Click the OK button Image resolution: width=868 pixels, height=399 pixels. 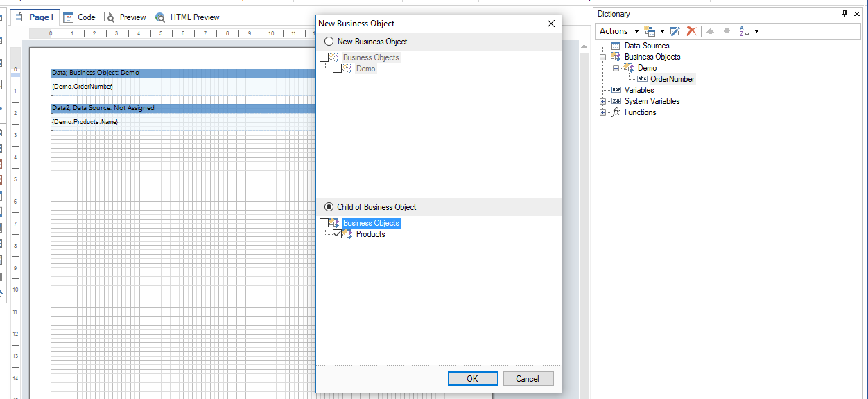(x=473, y=378)
